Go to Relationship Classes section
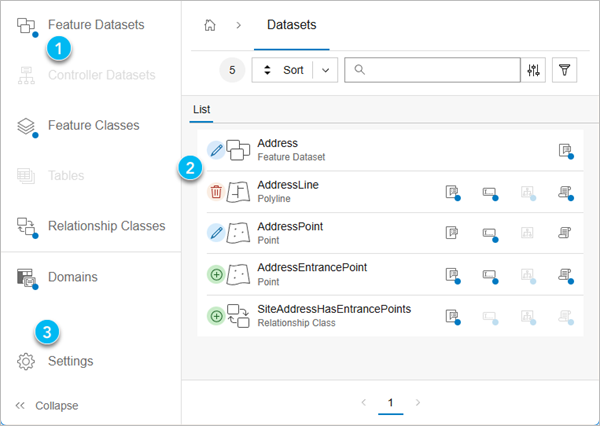 106,226
